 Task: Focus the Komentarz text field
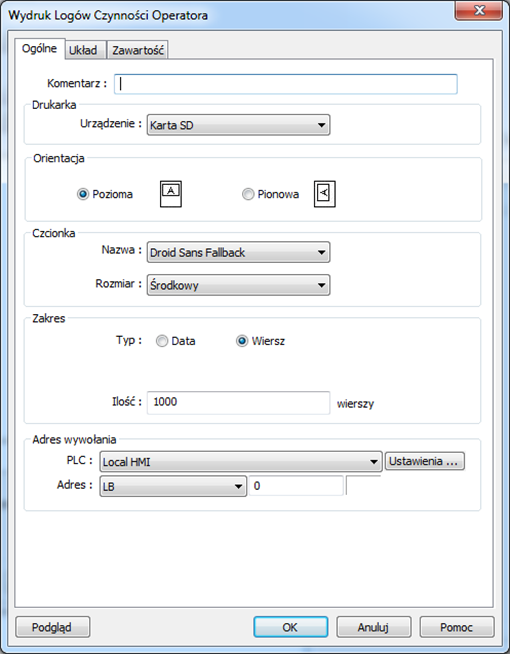(x=286, y=84)
